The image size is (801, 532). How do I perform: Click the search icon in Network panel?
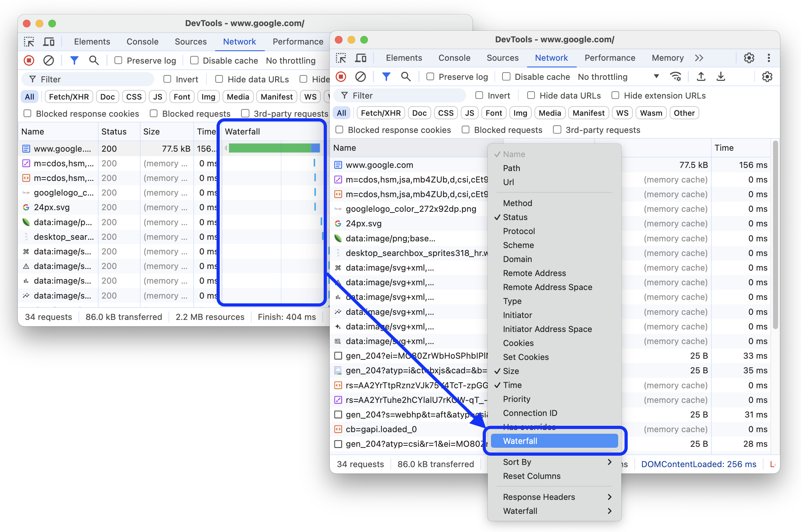[x=405, y=77]
